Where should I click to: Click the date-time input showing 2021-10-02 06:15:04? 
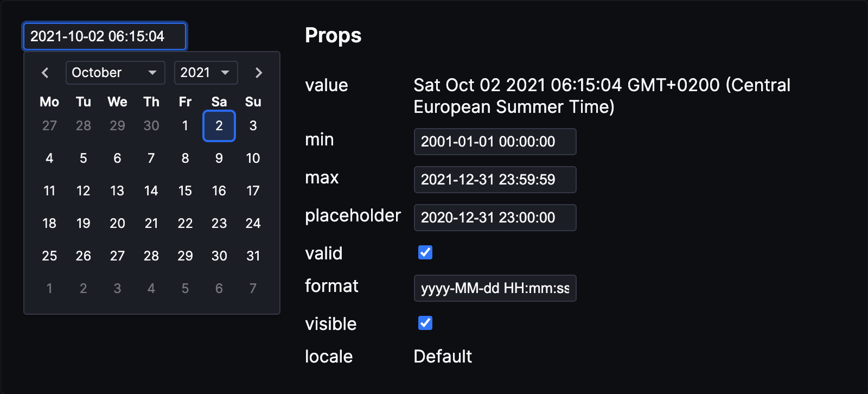pyautogui.click(x=105, y=36)
